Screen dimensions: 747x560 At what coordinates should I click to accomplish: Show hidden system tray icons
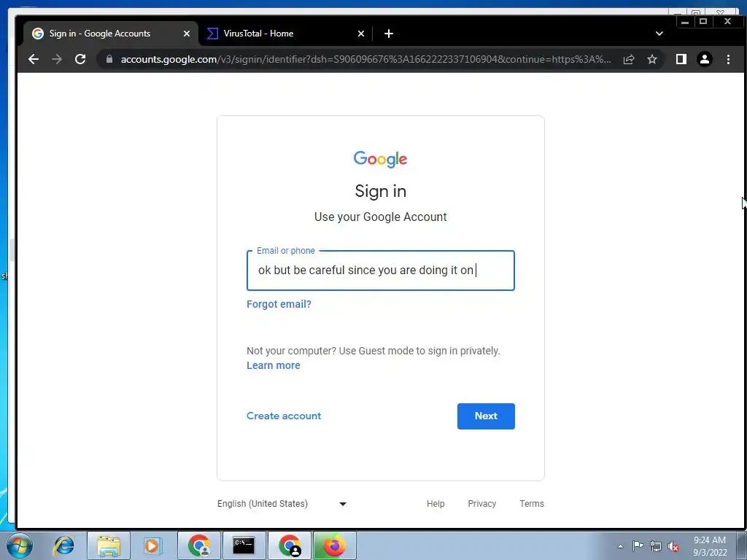pyautogui.click(x=620, y=546)
